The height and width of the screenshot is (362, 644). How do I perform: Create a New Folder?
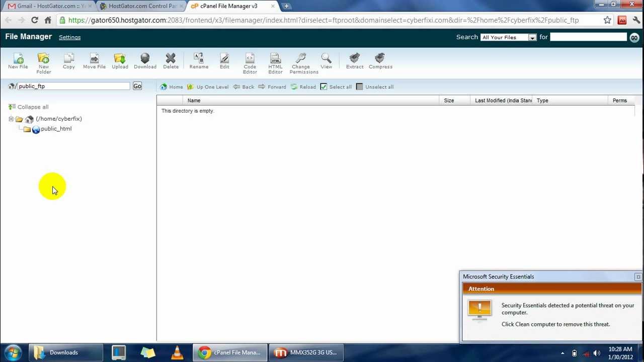(x=44, y=63)
